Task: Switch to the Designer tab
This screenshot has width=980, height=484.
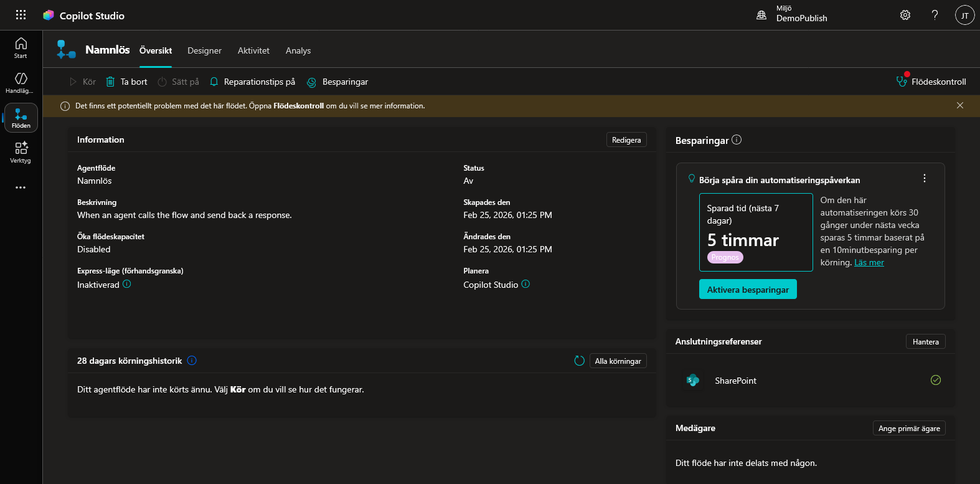Action: (204, 50)
